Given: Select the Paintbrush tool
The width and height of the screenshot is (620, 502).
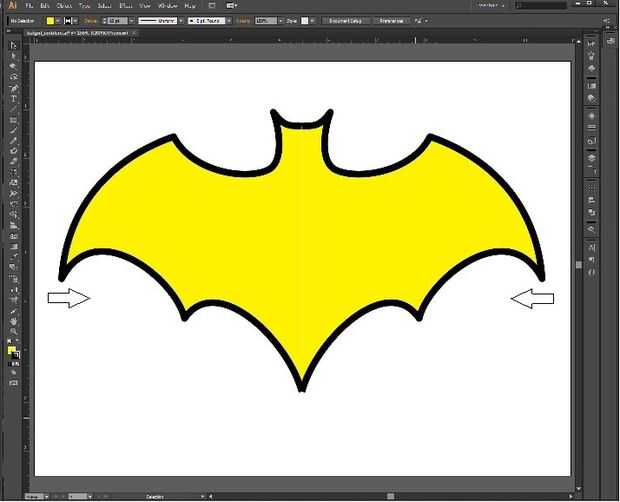Looking at the screenshot, I should pos(13,130).
